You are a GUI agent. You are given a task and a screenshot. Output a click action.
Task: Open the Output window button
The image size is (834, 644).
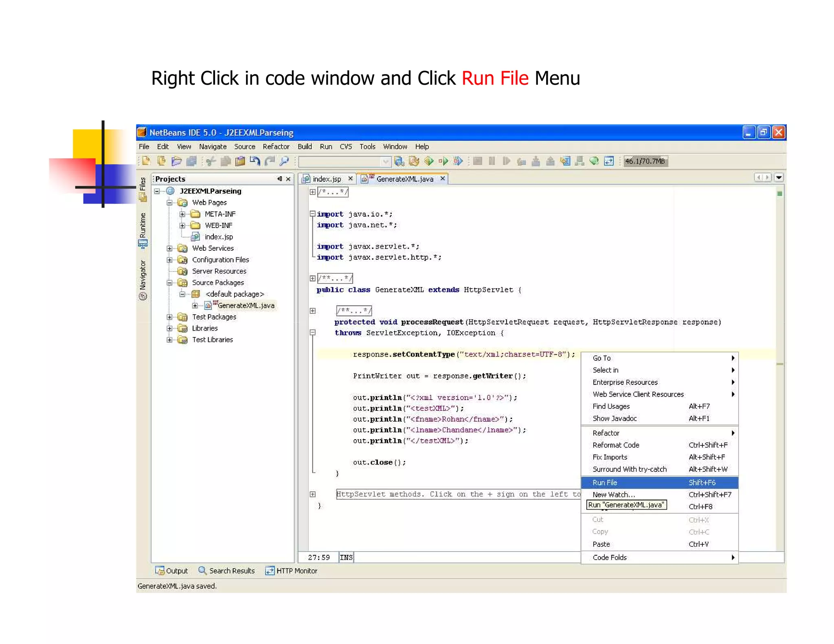(171, 571)
